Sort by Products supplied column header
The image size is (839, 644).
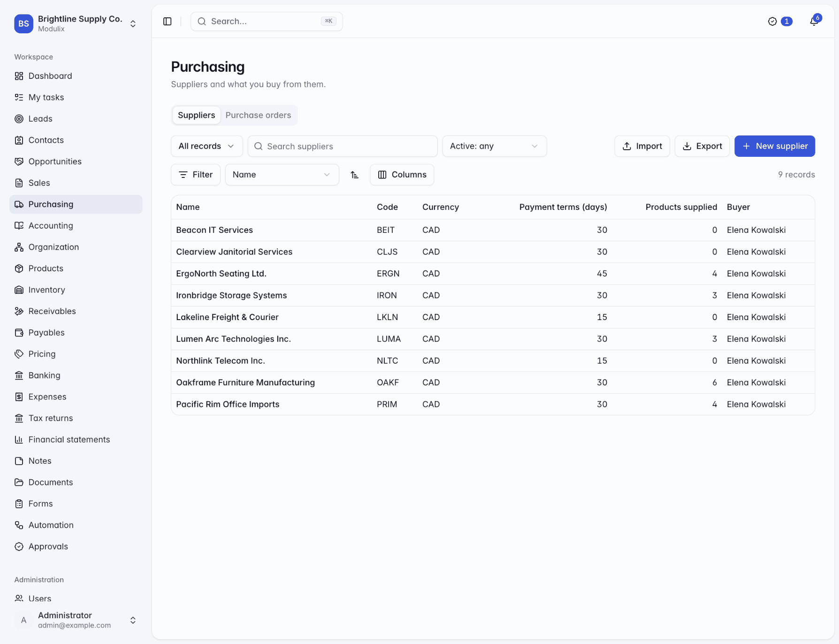coord(681,207)
